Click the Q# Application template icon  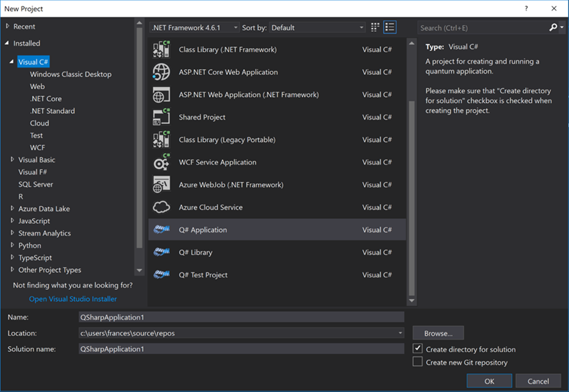[x=161, y=229]
